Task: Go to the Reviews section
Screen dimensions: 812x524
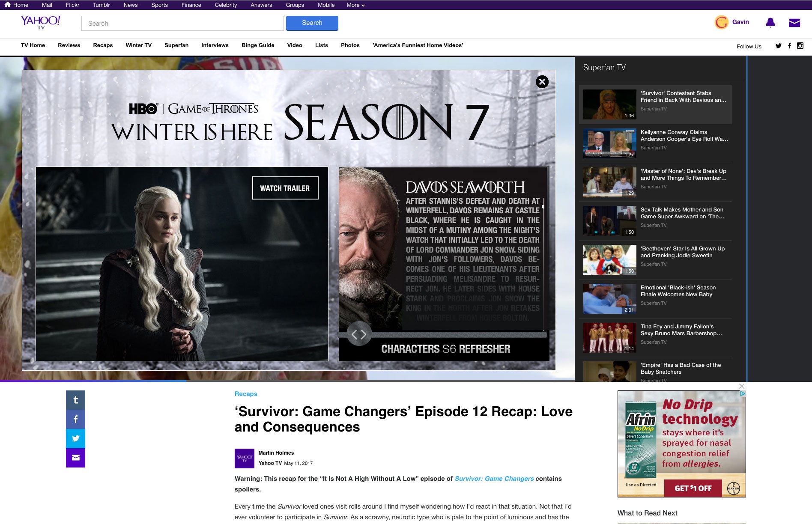Action: tap(69, 45)
